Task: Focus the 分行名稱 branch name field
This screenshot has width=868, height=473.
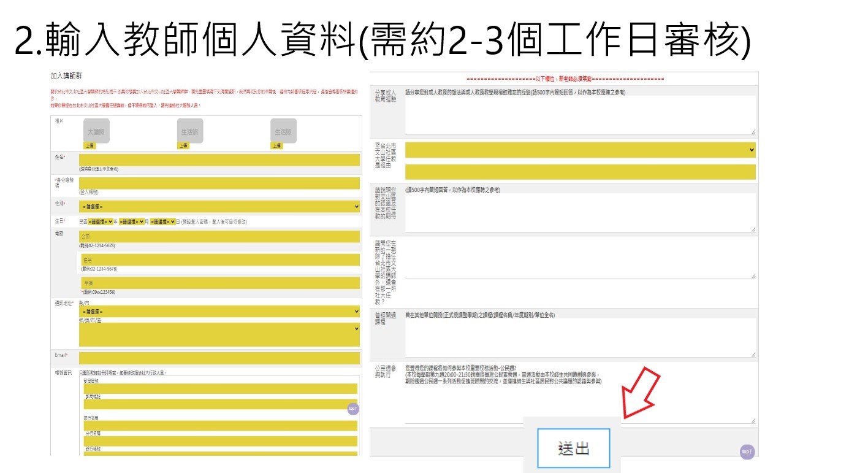Action: point(221,441)
